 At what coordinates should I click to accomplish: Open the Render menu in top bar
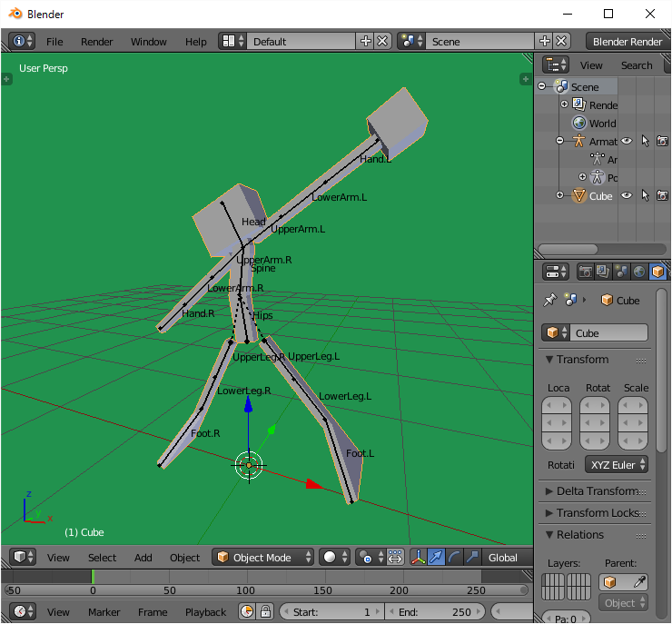tap(97, 42)
